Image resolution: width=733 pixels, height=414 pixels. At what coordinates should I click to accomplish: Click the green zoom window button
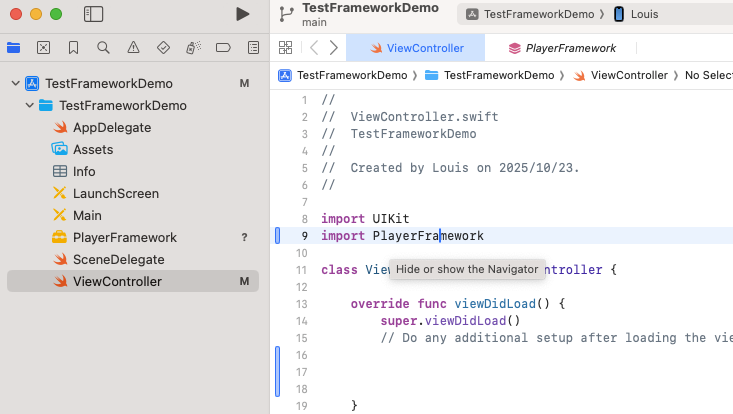tap(56, 14)
